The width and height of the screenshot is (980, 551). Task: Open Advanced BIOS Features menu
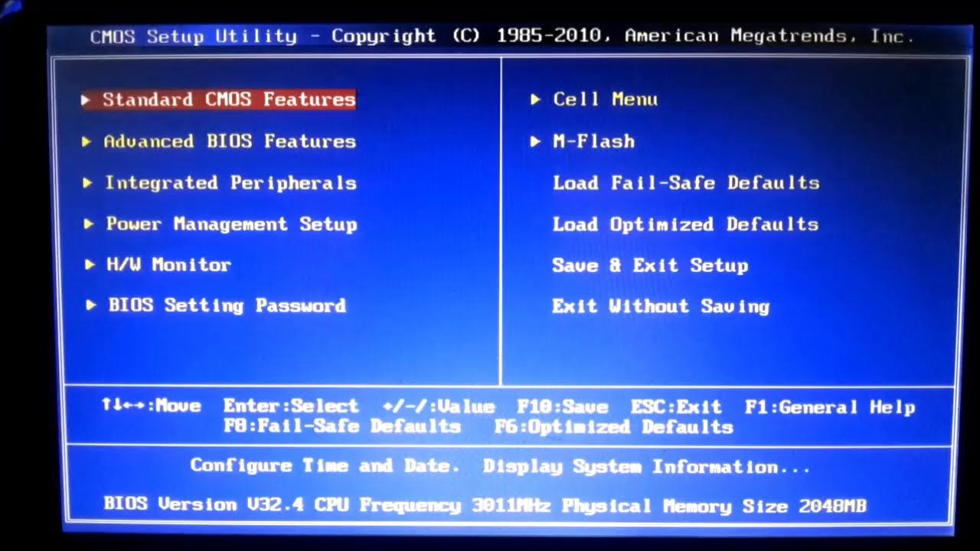tap(230, 142)
